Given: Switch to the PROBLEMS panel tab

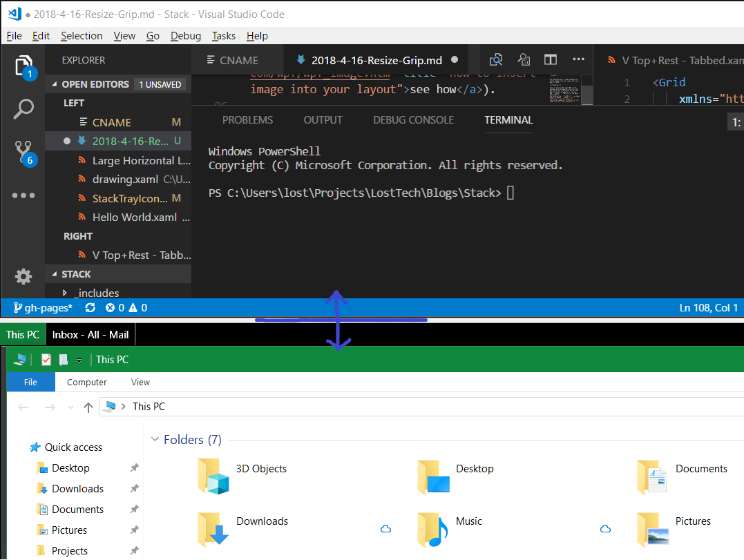Looking at the screenshot, I should pos(248,120).
